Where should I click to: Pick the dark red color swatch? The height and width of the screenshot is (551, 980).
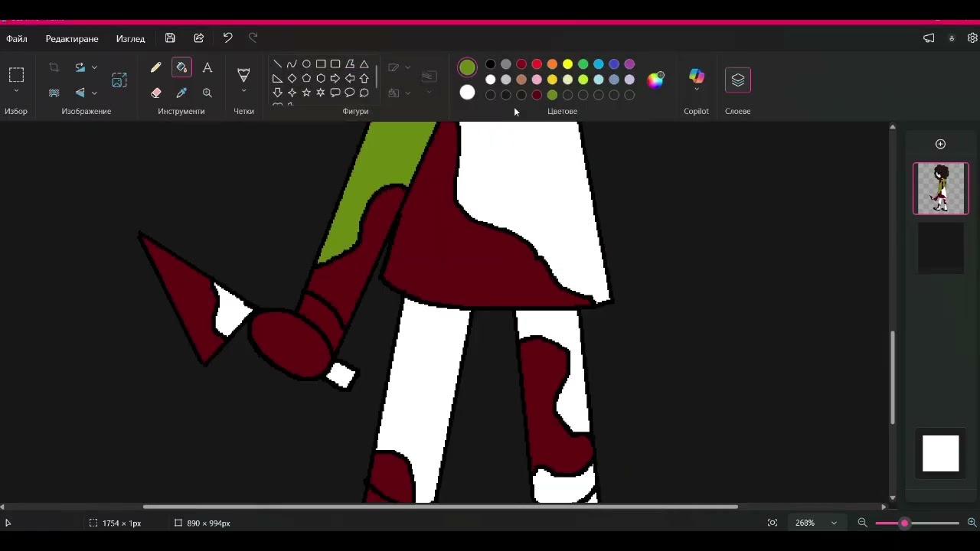[x=521, y=64]
